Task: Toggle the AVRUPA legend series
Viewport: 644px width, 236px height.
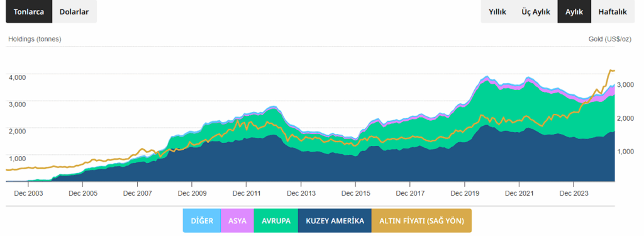Action: pos(276,221)
